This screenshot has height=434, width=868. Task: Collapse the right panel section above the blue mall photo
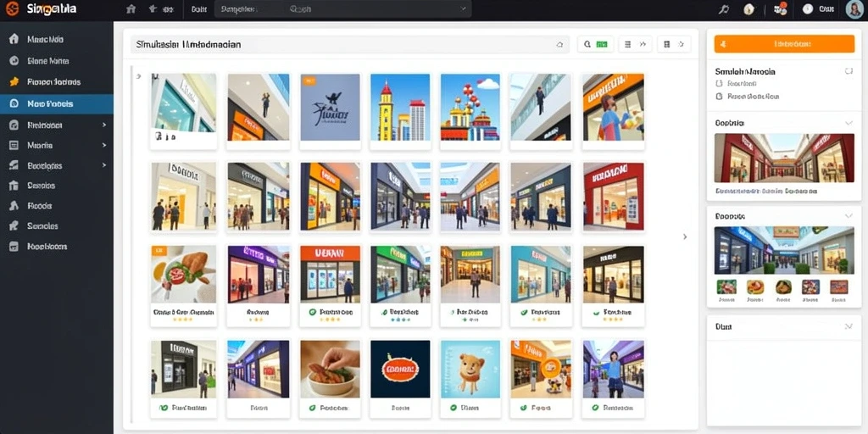[848, 216]
